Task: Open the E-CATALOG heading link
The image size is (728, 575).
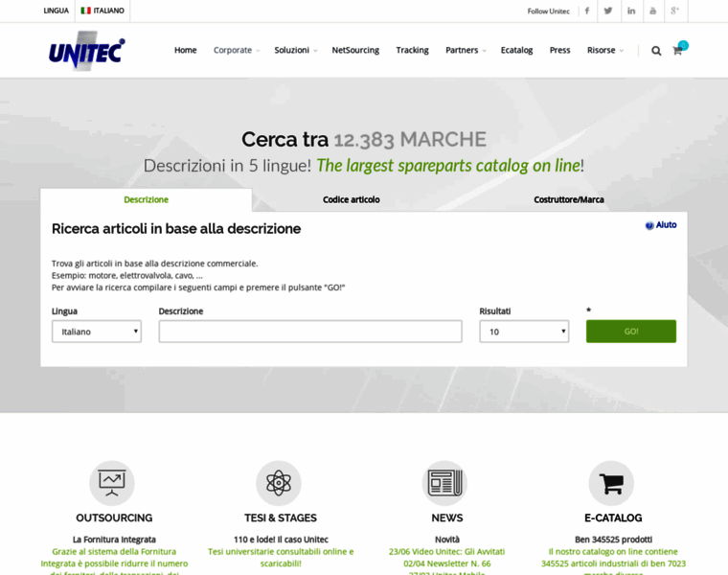Action: [x=613, y=517]
